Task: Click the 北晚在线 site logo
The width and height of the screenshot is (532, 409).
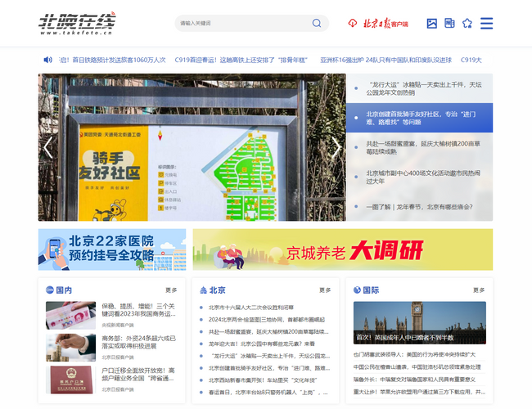Action: click(77, 23)
